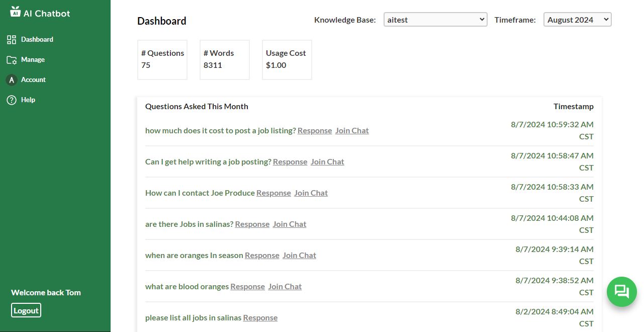Click the Dashboard grid icon in sidebar

12,40
